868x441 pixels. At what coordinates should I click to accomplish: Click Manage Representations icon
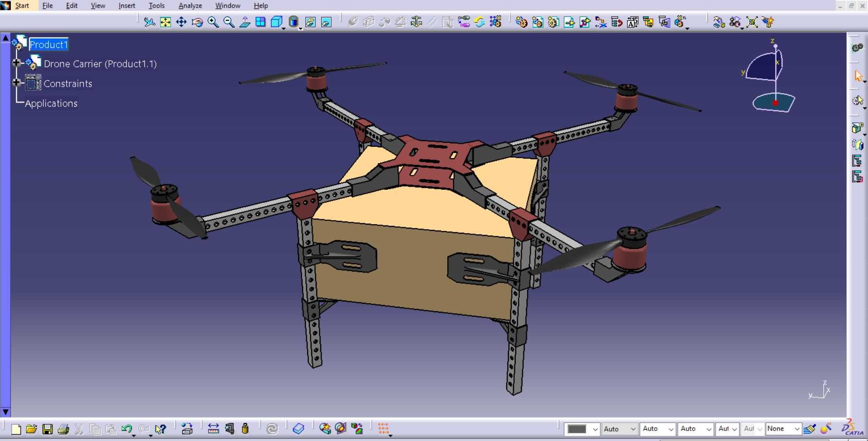pos(664,22)
